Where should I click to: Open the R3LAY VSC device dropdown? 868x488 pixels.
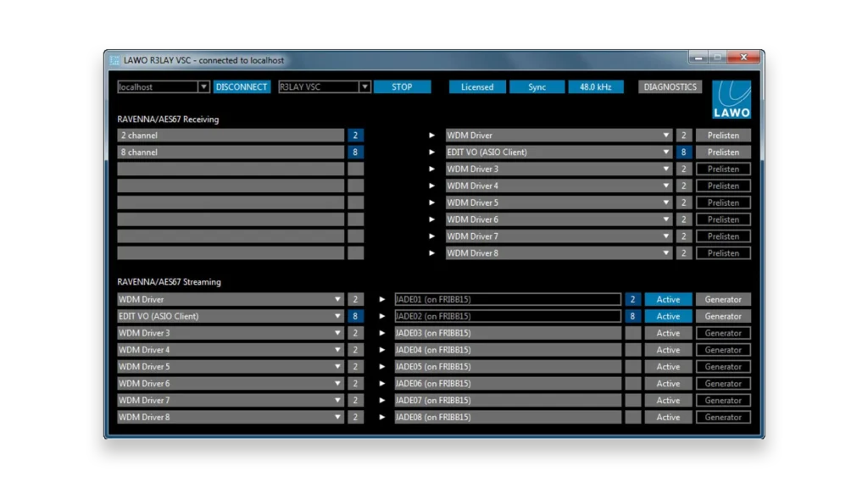pyautogui.click(x=364, y=87)
